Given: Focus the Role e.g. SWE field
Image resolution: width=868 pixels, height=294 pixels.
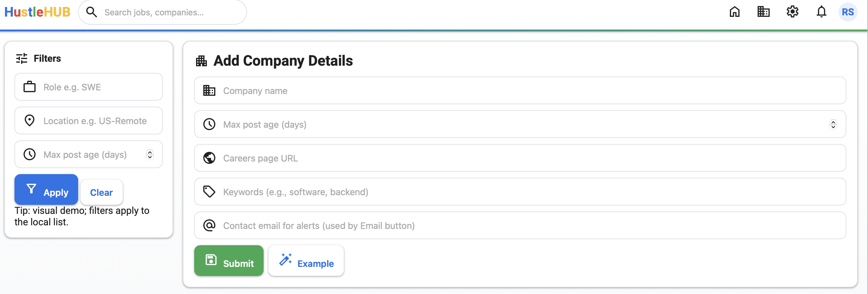Looking at the screenshot, I should pos(89,87).
